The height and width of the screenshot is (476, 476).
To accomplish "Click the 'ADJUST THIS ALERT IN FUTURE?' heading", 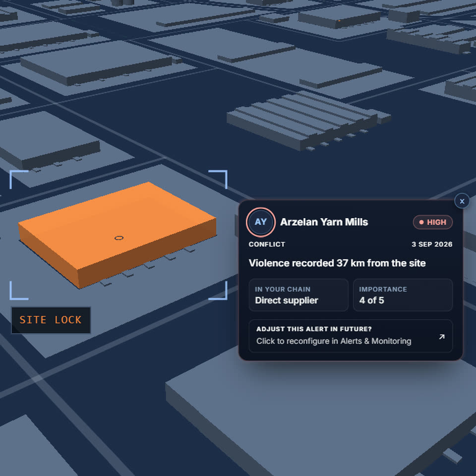I will (314, 329).
